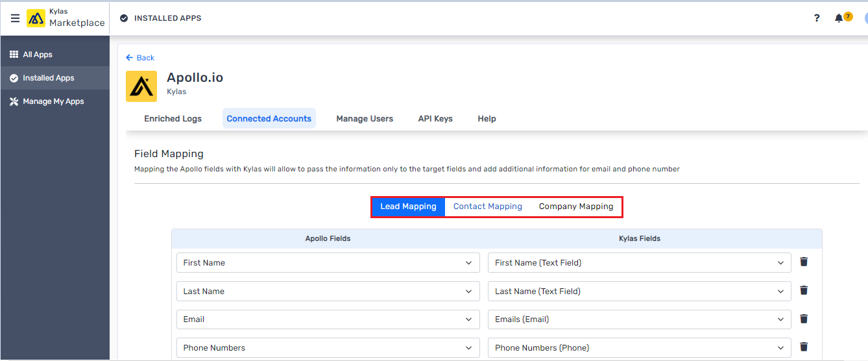868x361 pixels.
Task: Open Installed Apps in the sidebar
Action: click(x=55, y=78)
